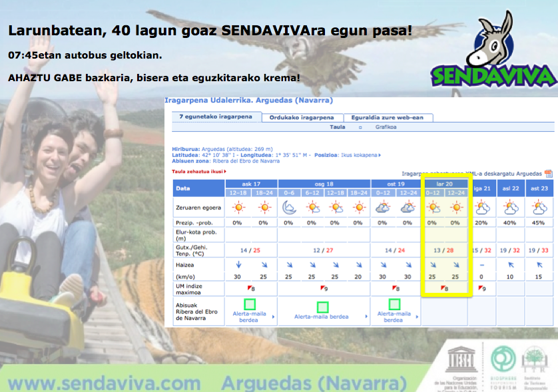Click the sun icon for osg 18 18-24
The height and width of the screenshot is (392, 558).
click(x=359, y=208)
